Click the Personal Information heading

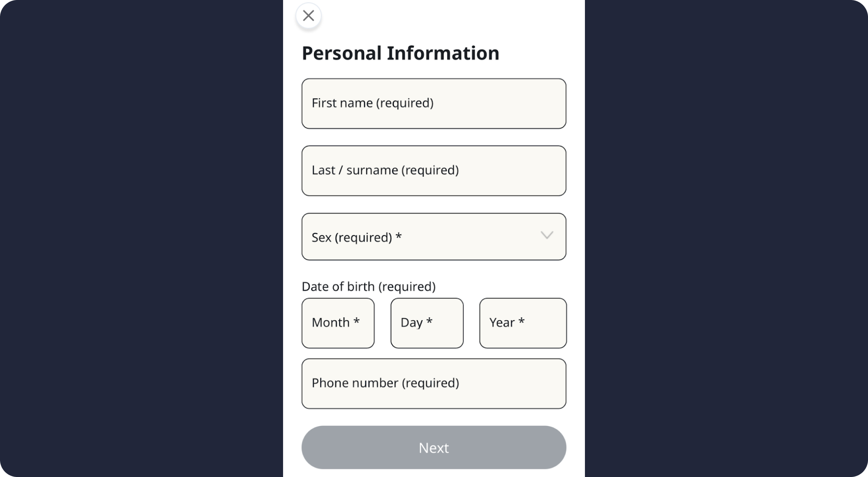pyautogui.click(x=400, y=53)
